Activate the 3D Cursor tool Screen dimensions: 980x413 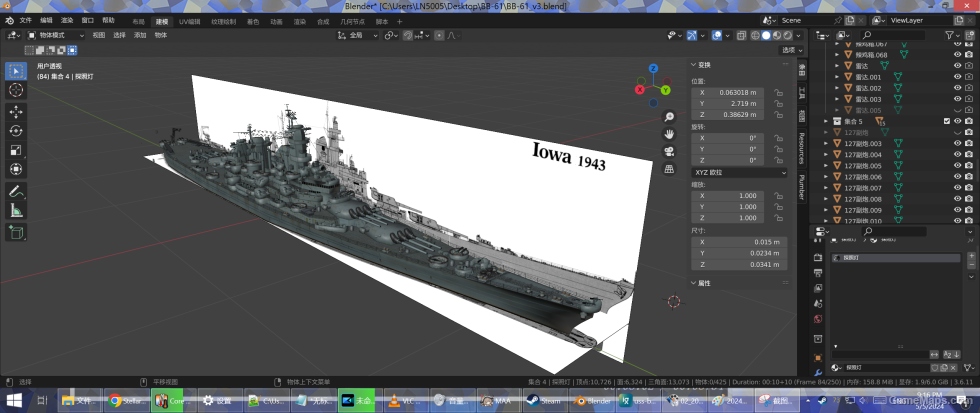click(16, 90)
